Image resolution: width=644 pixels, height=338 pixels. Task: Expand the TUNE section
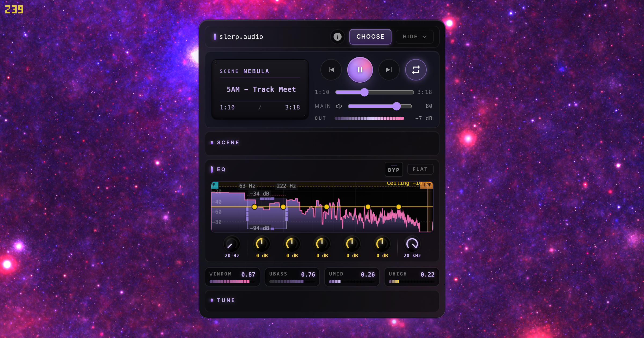(226, 300)
